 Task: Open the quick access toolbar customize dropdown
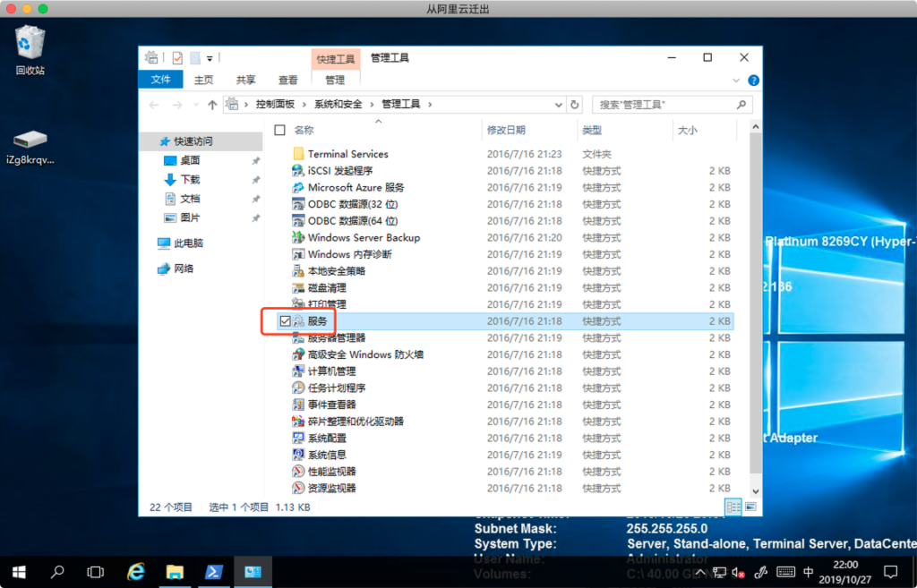click(x=210, y=58)
